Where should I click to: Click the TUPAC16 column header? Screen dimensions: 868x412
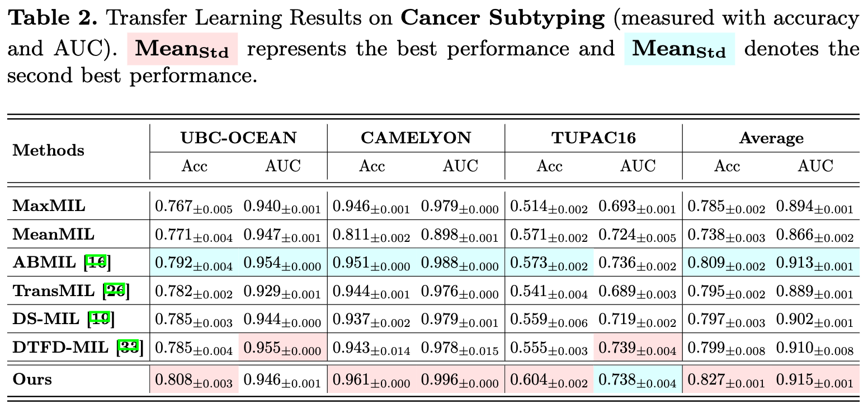click(x=593, y=138)
